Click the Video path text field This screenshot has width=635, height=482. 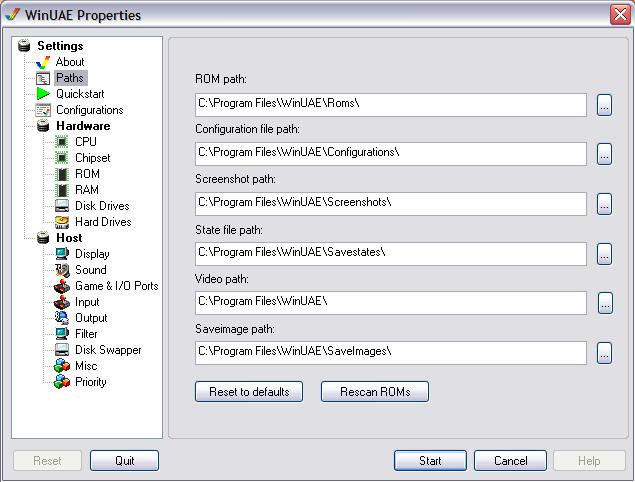coord(391,303)
